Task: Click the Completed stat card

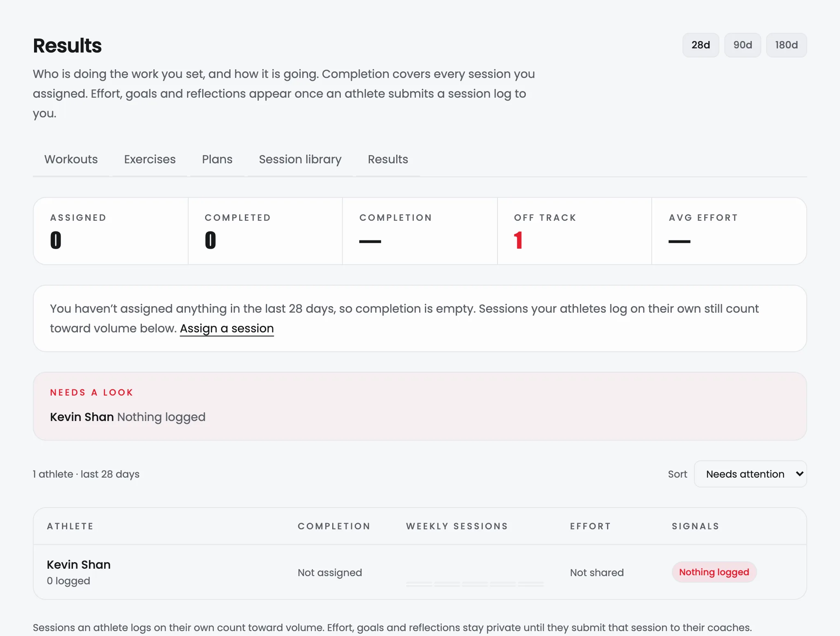Action: (265, 231)
